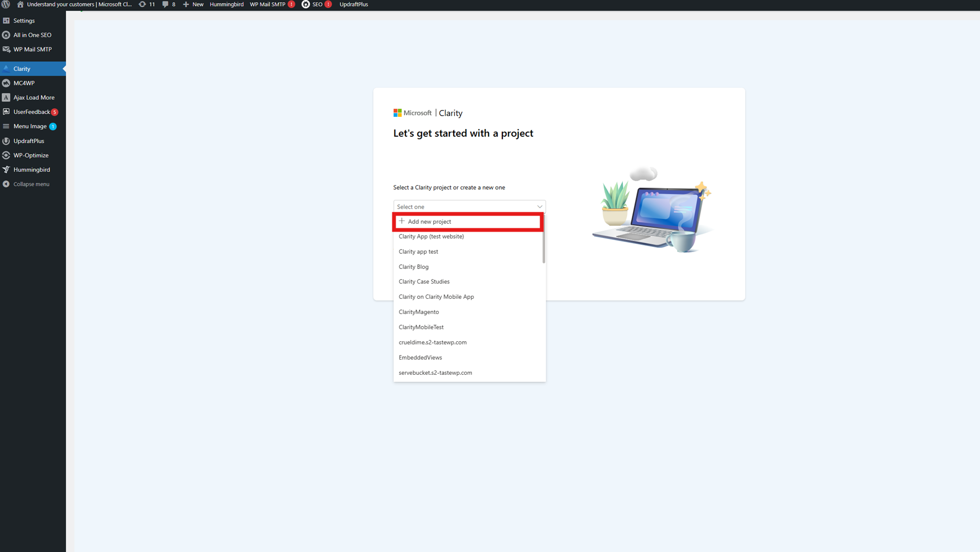Open the Ajax Load More icon
Viewport: 980px width, 552px height.
pyautogui.click(x=6, y=97)
